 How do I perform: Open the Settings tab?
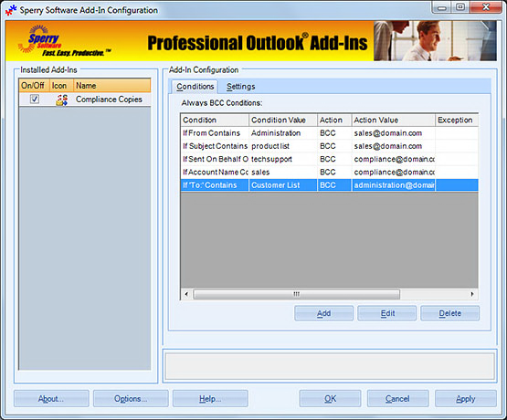coord(241,87)
